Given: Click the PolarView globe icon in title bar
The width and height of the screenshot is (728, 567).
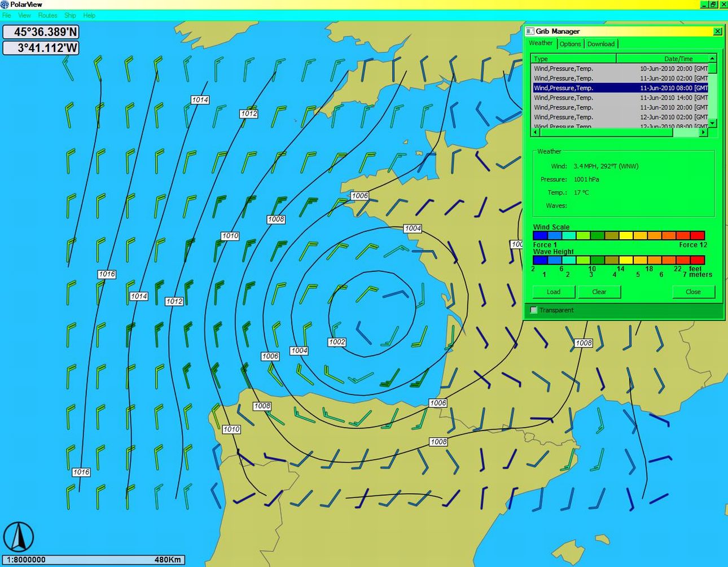Looking at the screenshot, I should 5,5.
